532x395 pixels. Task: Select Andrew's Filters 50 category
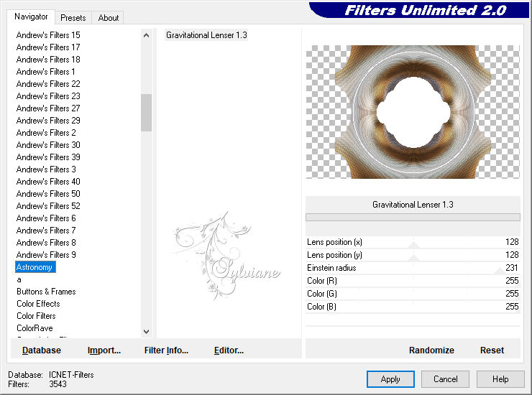pos(48,194)
